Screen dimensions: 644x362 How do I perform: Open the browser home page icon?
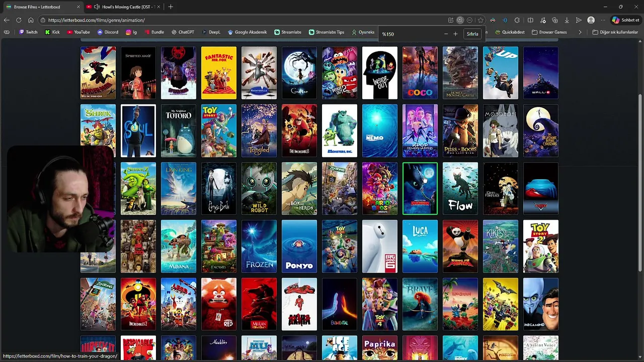[31, 20]
